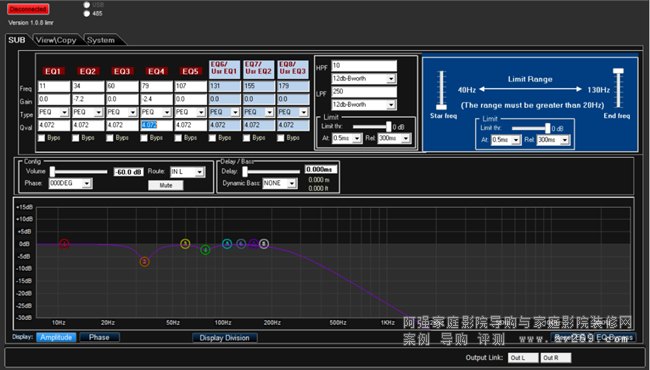Screen dimensions: 650x370
Task: Click the EQ2 Gain input field
Action: coord(87,99)
